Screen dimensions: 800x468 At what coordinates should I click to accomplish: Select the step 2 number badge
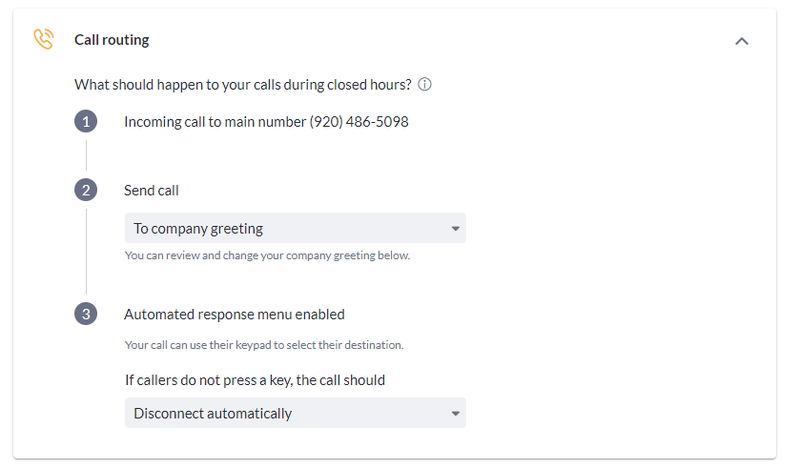pos(86,190)
